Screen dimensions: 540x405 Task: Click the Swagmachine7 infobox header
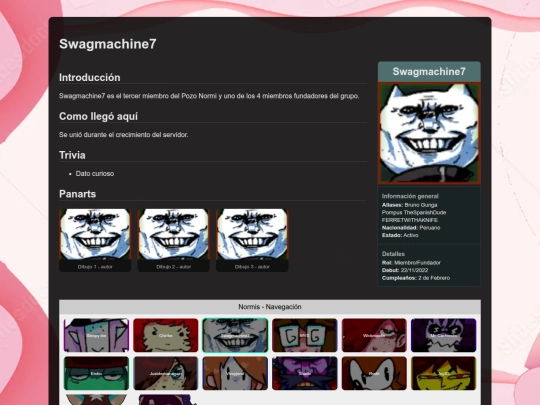click(x=429, y=72)
